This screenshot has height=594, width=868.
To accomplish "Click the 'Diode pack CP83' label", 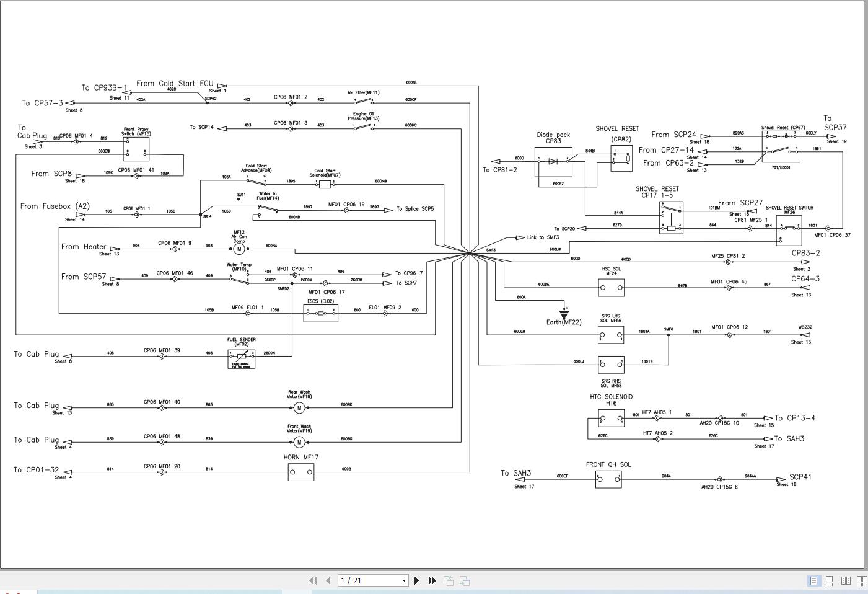I will (x=553, y=138).
